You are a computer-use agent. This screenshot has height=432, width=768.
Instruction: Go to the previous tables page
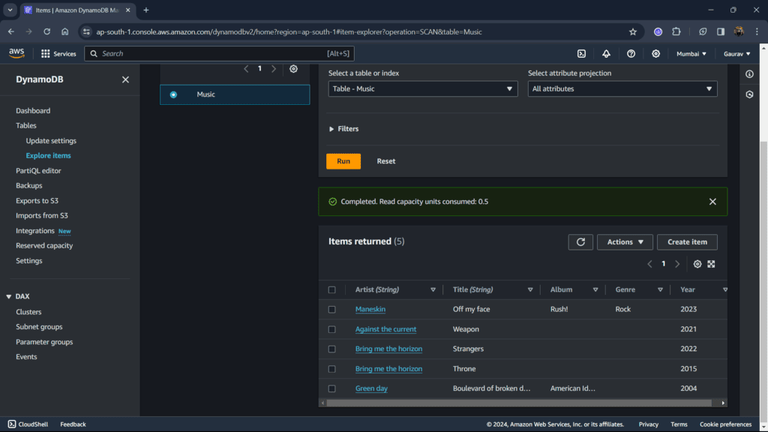246,69
